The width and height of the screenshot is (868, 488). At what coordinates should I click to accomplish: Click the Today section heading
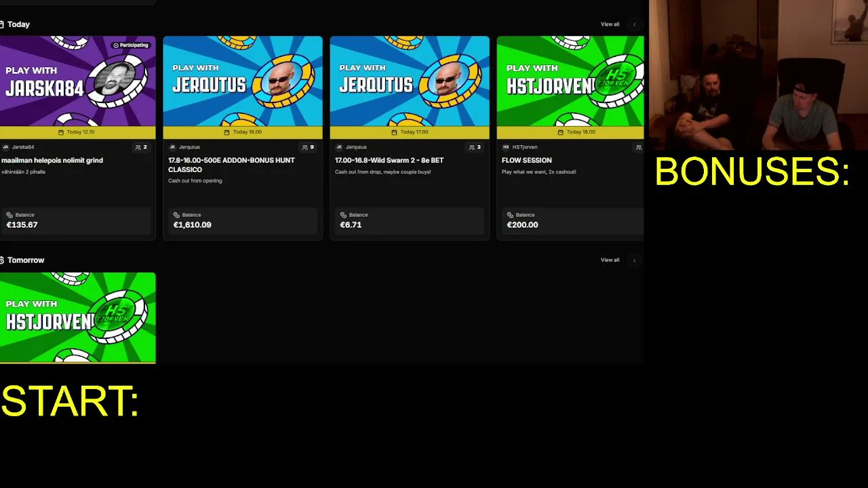(18, 24)
